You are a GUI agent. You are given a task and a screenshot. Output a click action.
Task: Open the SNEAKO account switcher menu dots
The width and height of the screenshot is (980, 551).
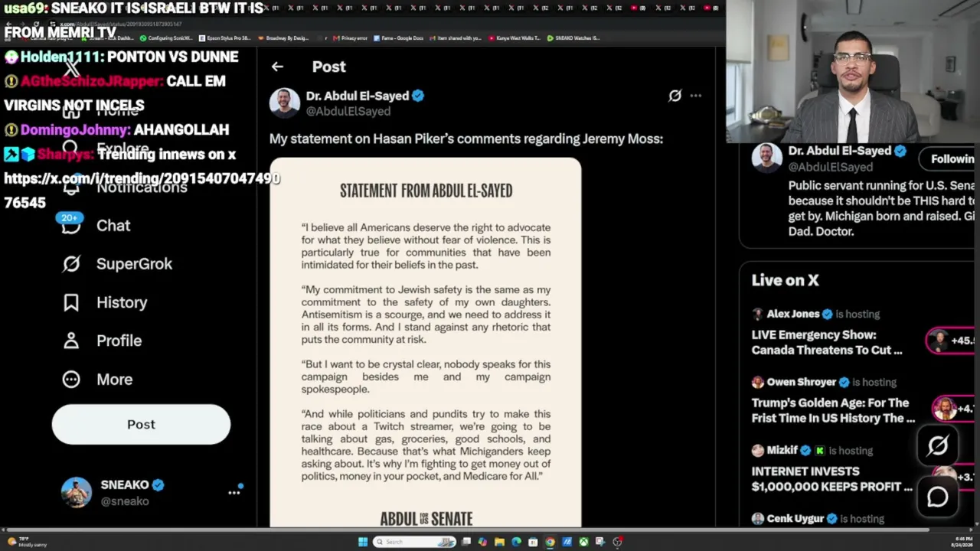234,492
